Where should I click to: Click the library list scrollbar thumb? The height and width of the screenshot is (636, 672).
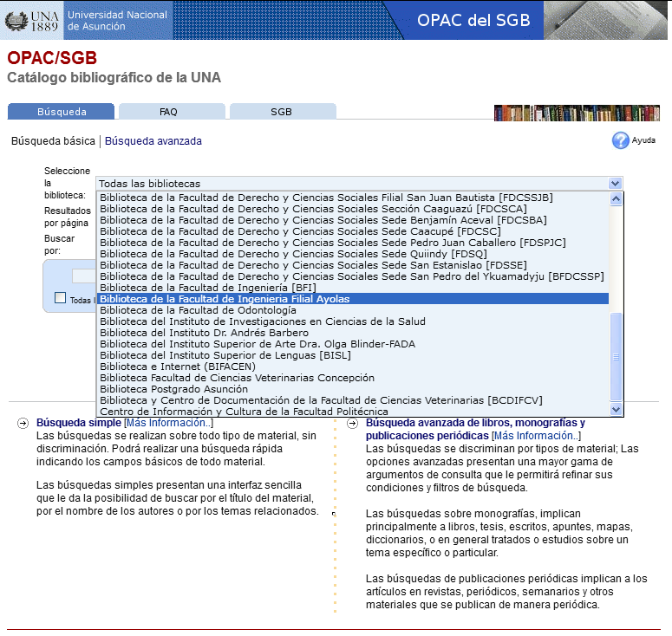click(x=616, y=357)
